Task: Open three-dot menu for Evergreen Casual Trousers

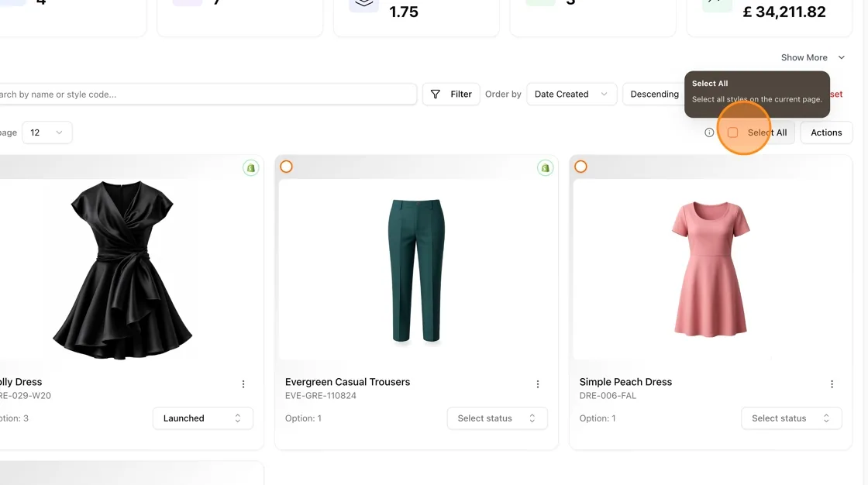Action: tap(538, 384)
